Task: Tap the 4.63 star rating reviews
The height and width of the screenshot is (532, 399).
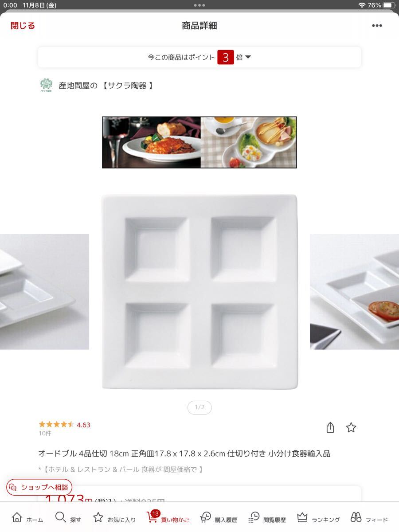Action: click(x=64, y=425)
